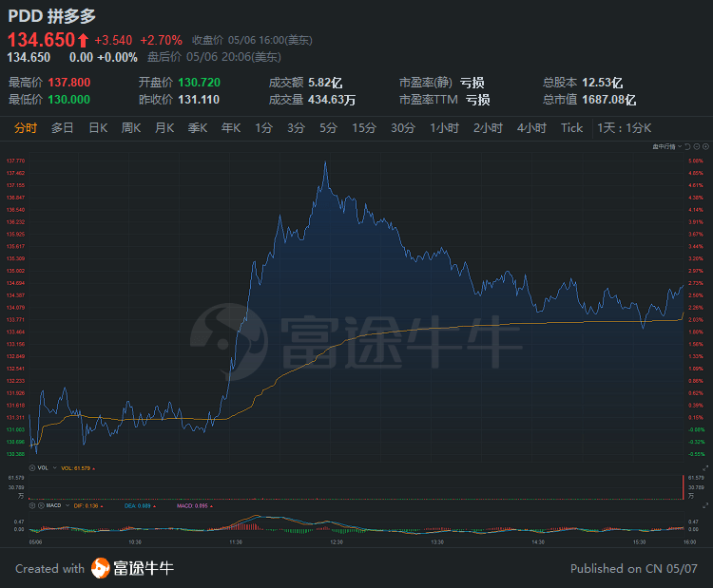The image size is (713, 588).
Task: Select the Tick tab
Action: [571, 128]
